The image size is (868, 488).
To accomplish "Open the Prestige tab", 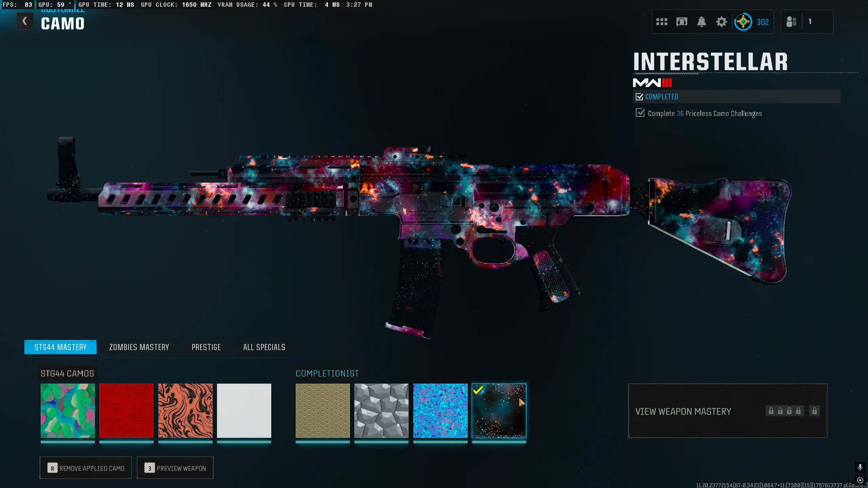I will click(206, 347).
